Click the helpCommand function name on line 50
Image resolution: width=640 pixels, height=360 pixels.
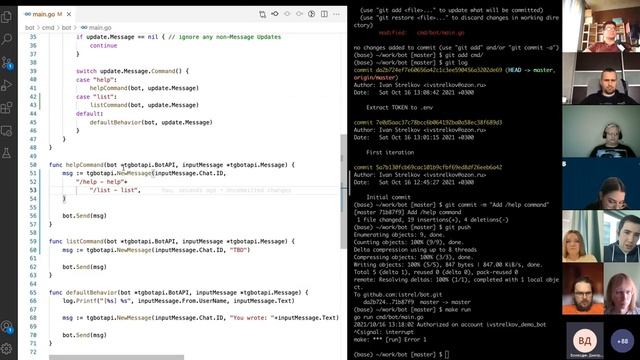point(84,165)
